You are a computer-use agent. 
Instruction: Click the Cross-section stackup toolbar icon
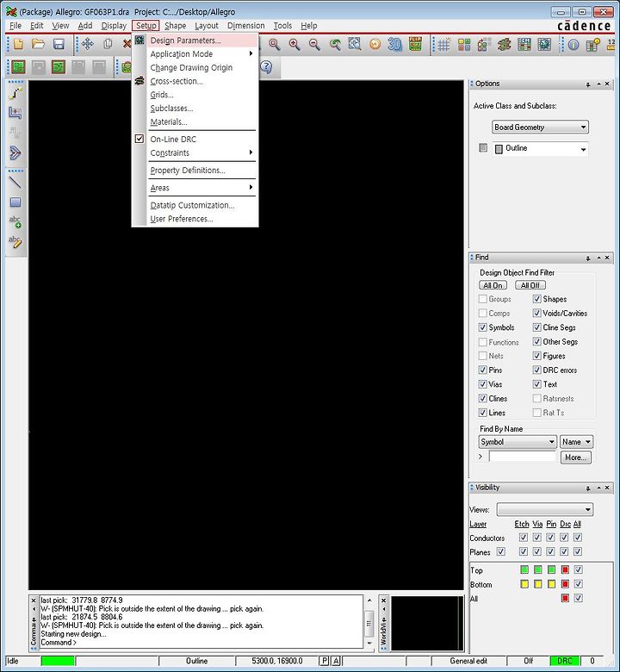click(x=505, y=45)
